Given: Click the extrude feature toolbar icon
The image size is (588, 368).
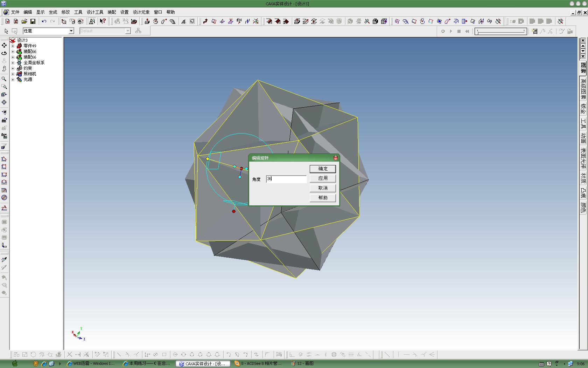Looking at the screenshot, I should [147, 21].
